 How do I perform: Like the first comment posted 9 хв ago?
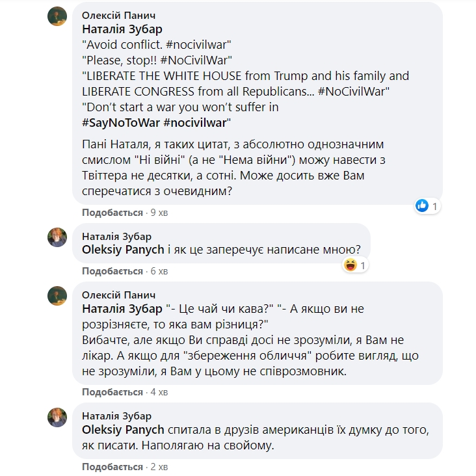click(112, 213)
